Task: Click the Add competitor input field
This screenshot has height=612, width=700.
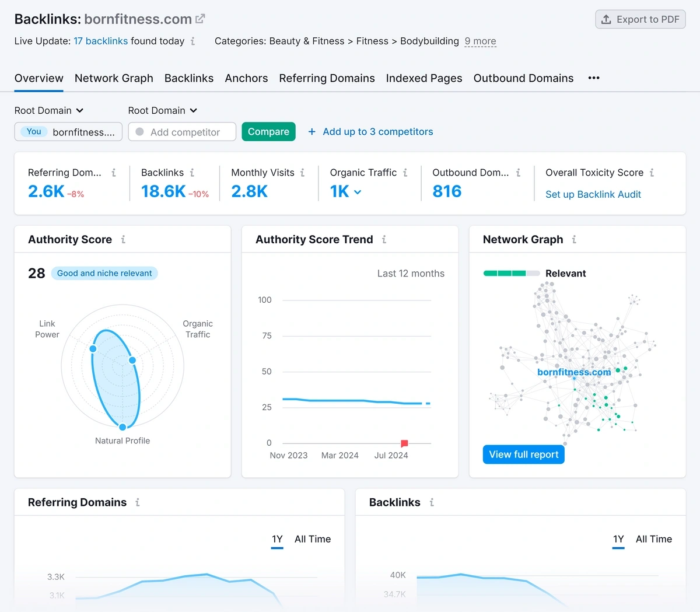Action: pyautogui.click(x=182, y=132)
